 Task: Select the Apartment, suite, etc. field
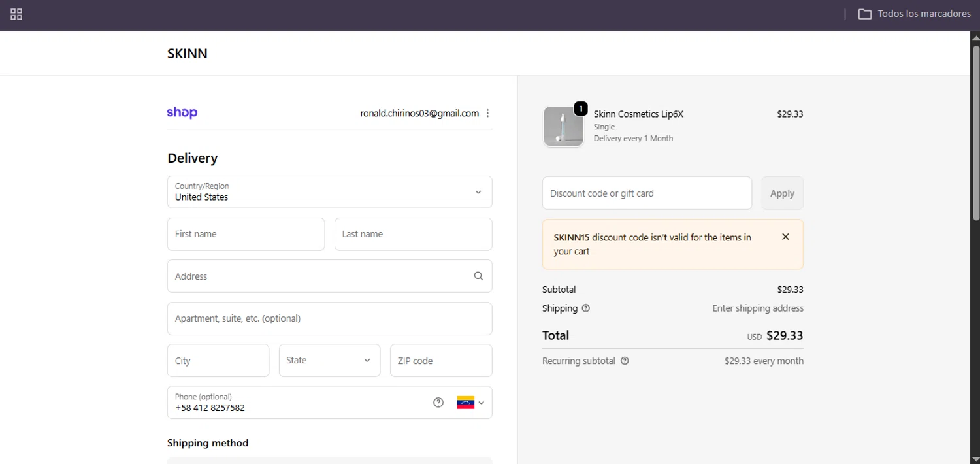[x=330, y=319]
